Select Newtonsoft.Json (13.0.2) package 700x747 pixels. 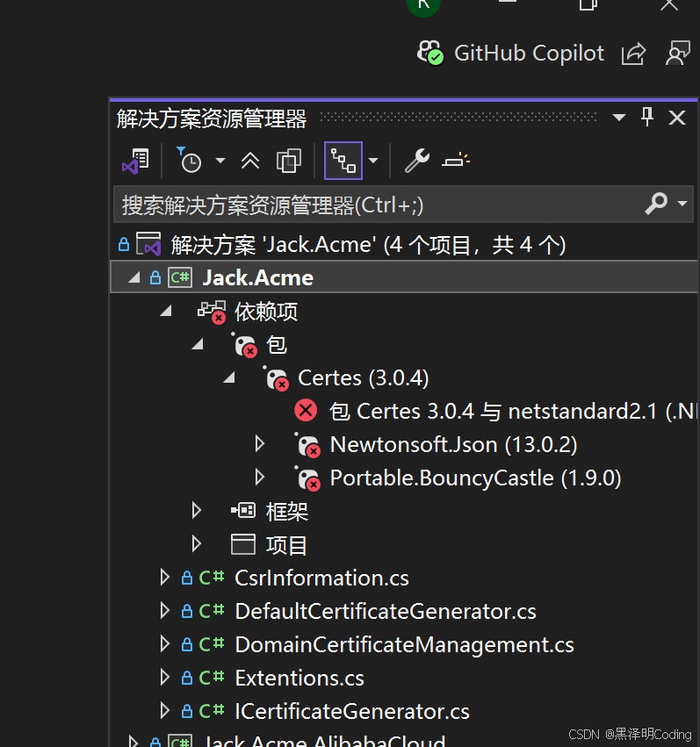coord(453,445)
